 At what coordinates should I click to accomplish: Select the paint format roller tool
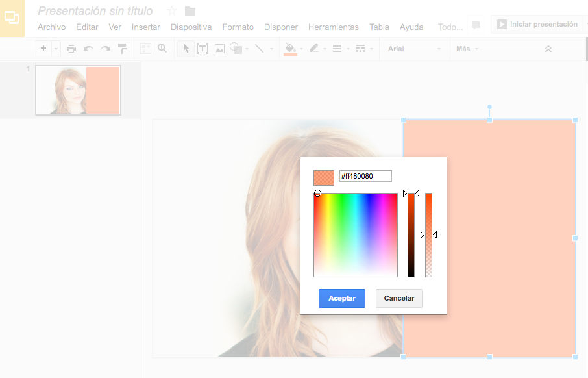[123, 49]
